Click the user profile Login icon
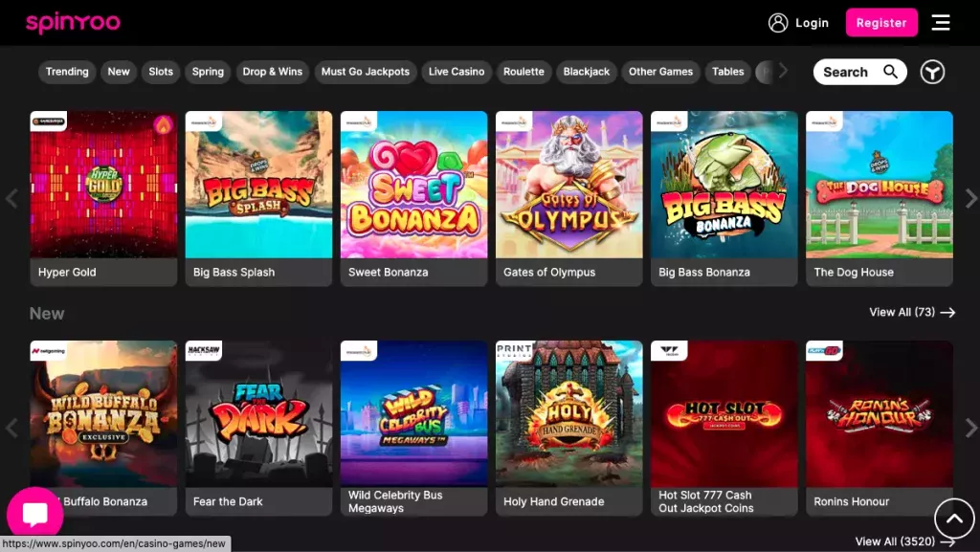Image resolution: width=980 pixels, height=552 pixels. coord(778,23)
